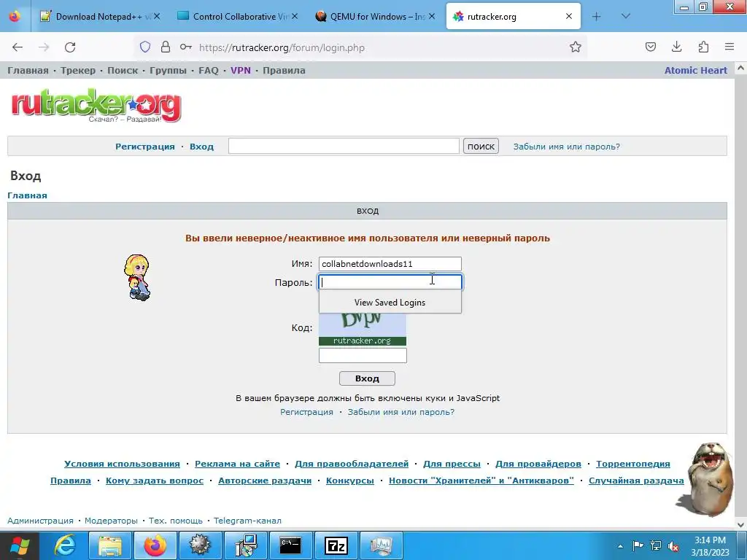This screenshot has height=560, width=747.
Task: Focus the Пароль password field
Action: point(390,282)
